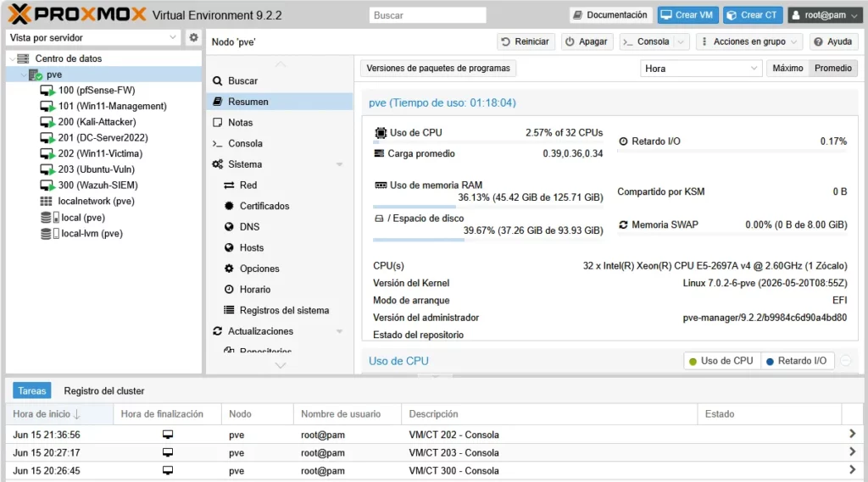This screenshot has height=482, width=868.
Task: Open root@pam user menu
Action: [826, 15]
